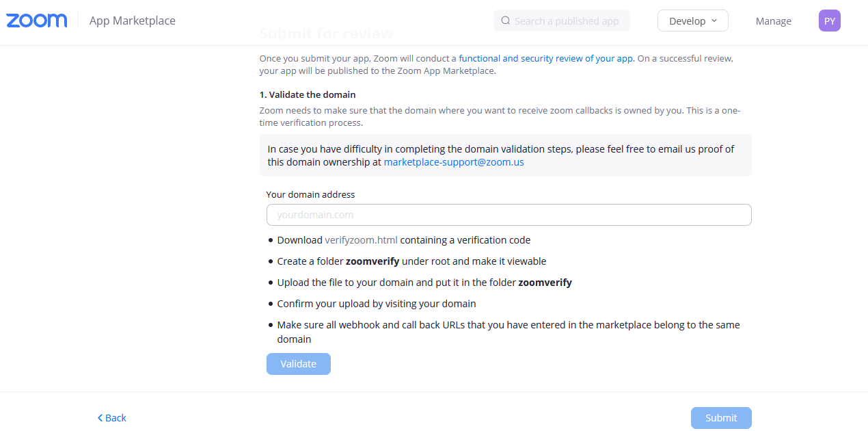This screenshot has height=431, width=868.
Task: Focus the 'Search a published app' field
Action: point(567,21)
